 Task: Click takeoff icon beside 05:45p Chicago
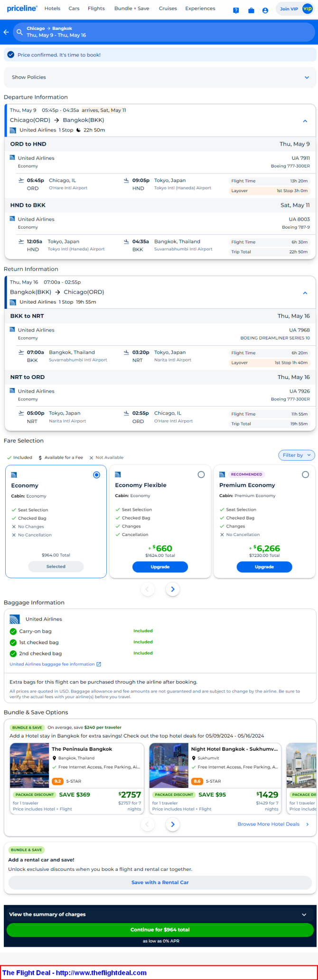tap(21, 180)
